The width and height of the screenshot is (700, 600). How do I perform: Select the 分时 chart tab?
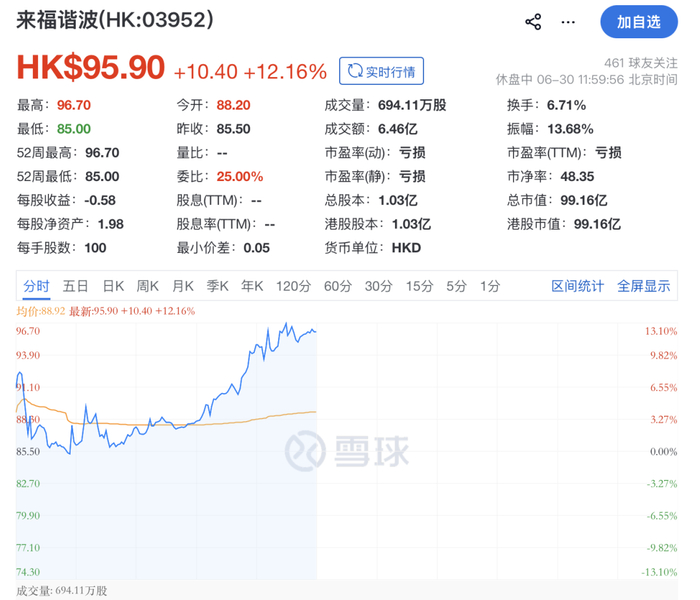tap(36, 286)
